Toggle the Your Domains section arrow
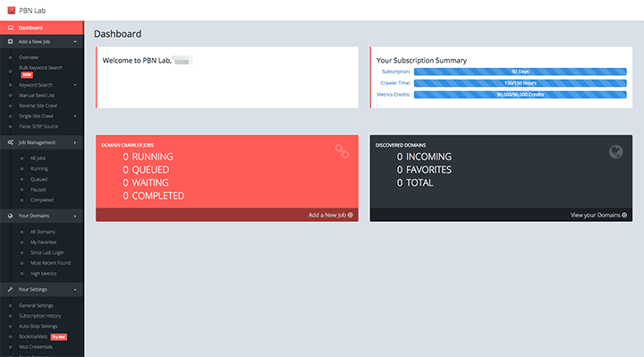Screen dimensions: 644x357 click(75, 216)
